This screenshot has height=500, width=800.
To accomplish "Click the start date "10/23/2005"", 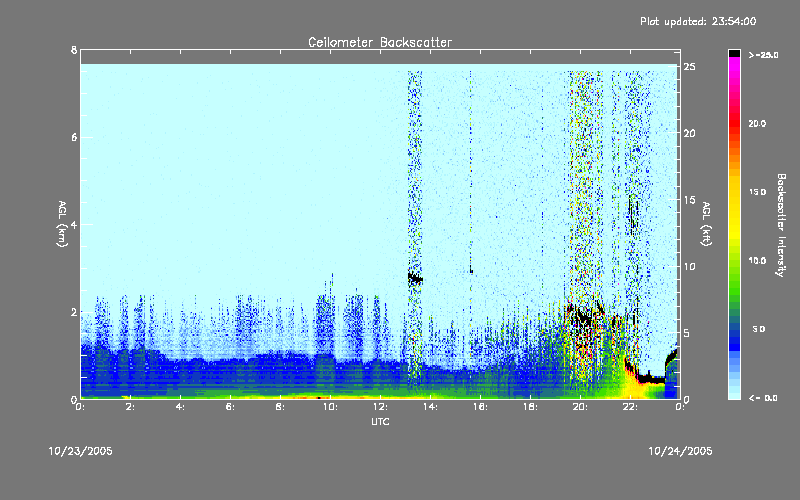I will (x=81, y=451).
